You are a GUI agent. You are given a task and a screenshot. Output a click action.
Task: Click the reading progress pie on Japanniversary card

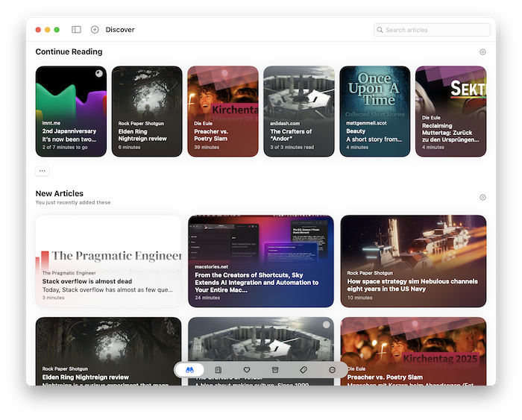pos(98,74)
